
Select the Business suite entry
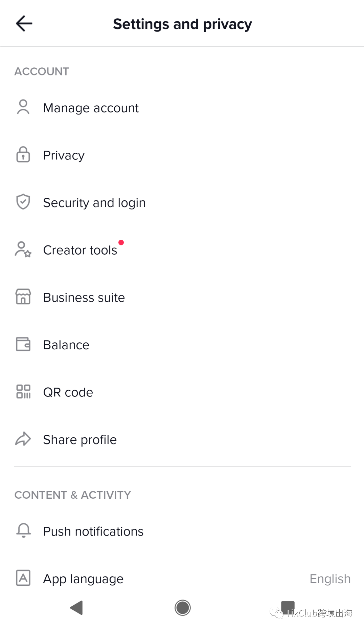(x=182, y=297)
